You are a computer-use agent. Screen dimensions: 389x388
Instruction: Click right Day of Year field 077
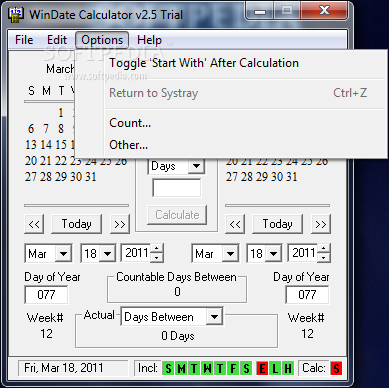307,295
